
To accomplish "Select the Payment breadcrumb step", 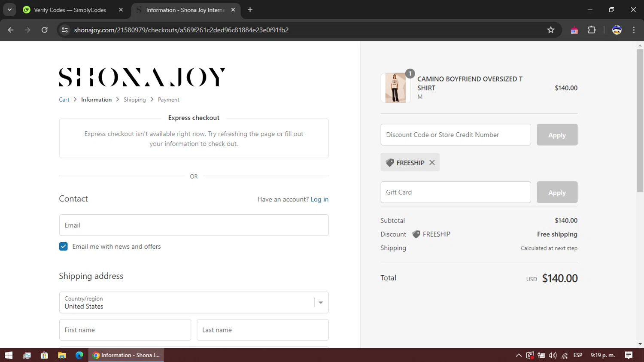I will (168, 100).
